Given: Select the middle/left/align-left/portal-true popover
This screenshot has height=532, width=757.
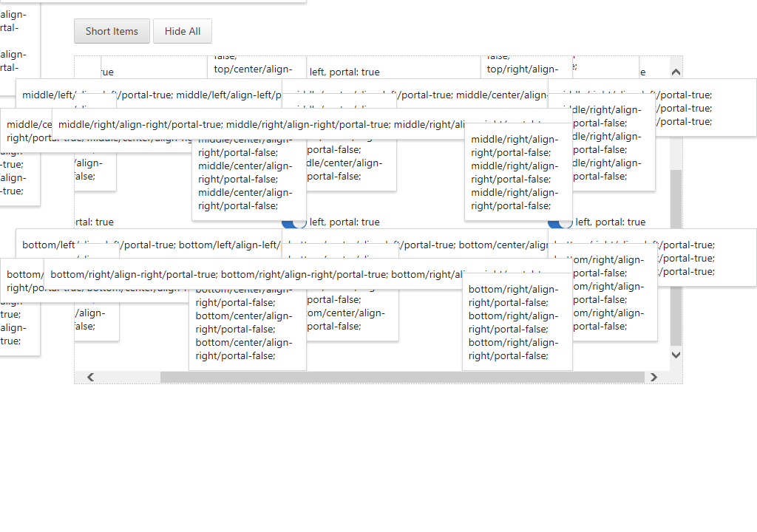Looking at the screenshot, I should point(148,95).
